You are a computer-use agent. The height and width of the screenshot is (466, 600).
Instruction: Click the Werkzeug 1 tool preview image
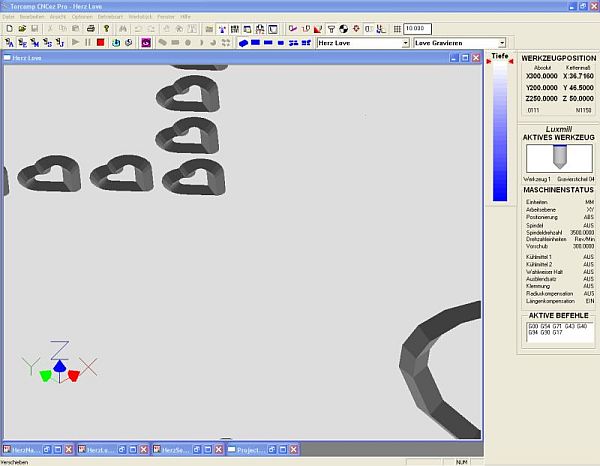[553, 158]
